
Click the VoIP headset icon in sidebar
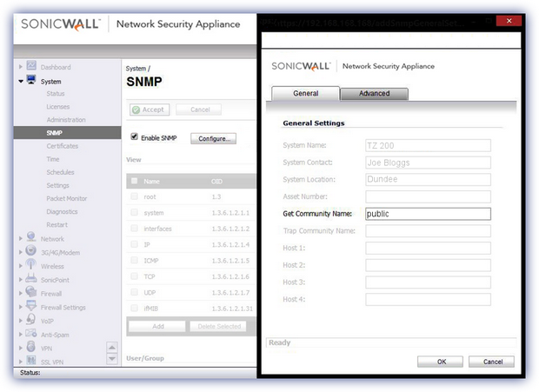pyautogui.click(x=31, y=319)
